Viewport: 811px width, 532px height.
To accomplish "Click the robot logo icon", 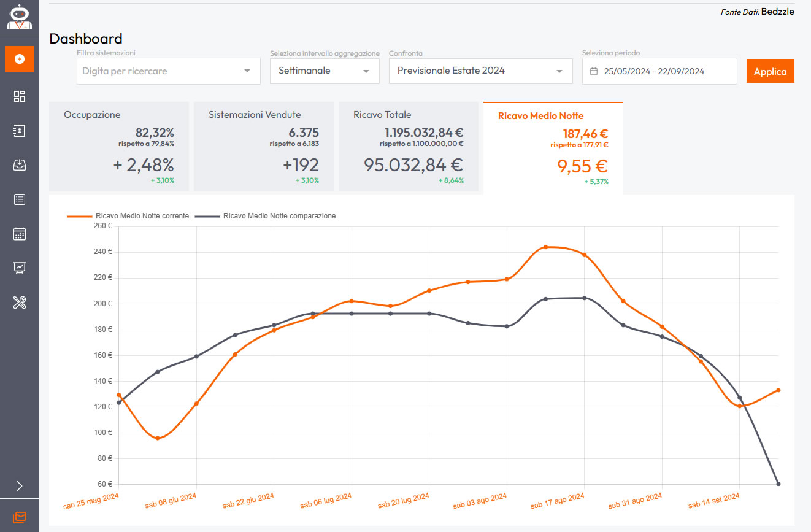I will (x=20, y=17).
